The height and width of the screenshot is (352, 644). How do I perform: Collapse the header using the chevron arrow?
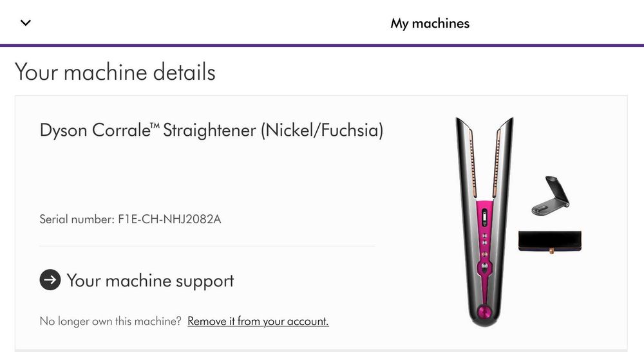pyautogui.click(x=26, y=23)
